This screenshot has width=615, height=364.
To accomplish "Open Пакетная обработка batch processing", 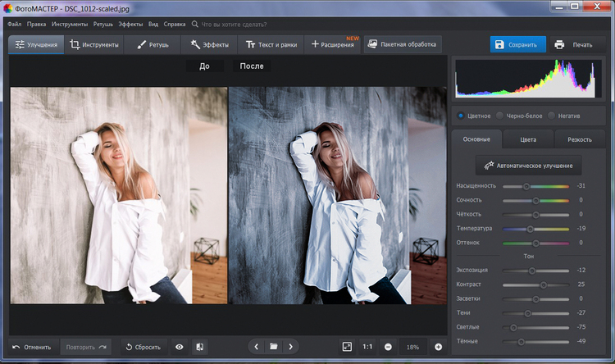I will 403,44.
